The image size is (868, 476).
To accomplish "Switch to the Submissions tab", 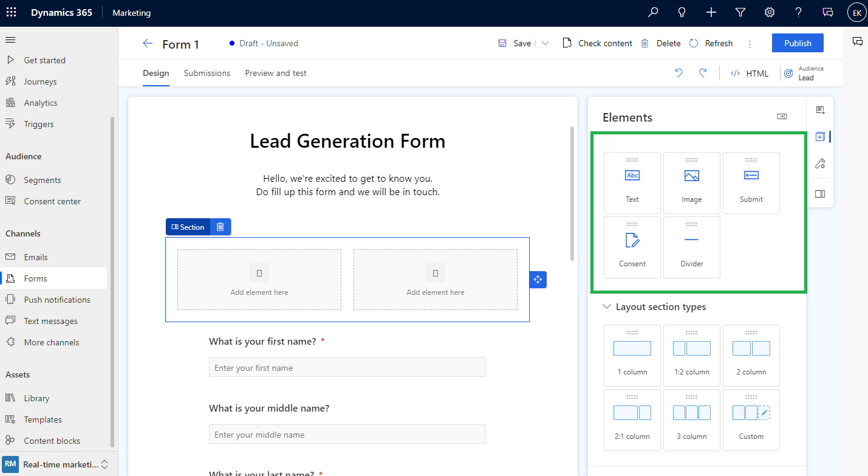I will pyautogui.click(x=207, y=73).
